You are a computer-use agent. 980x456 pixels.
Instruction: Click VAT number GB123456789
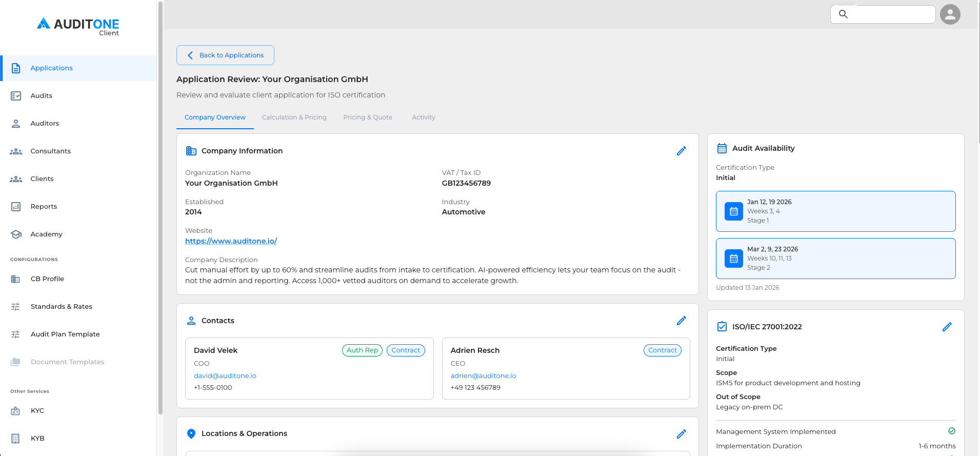point(466,183)
